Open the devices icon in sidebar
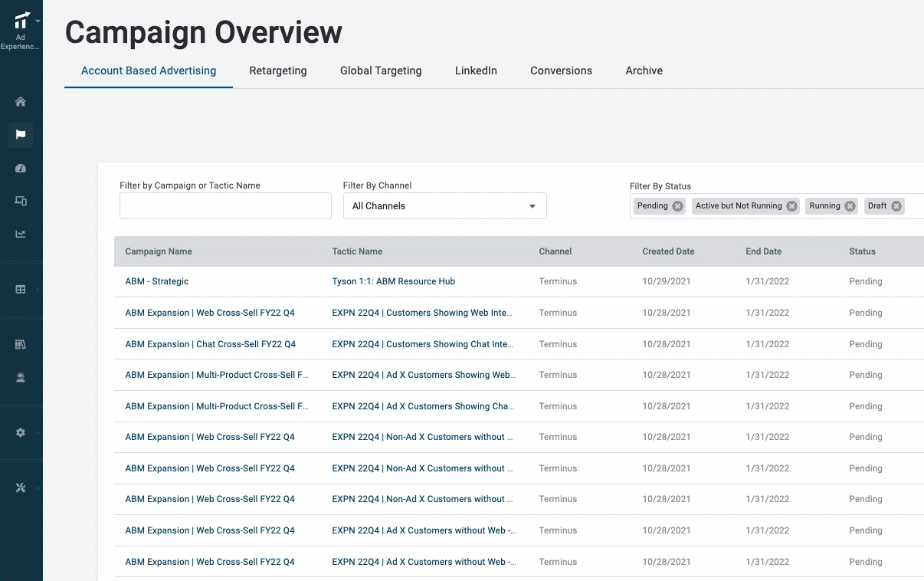 (x=21, y=201)
